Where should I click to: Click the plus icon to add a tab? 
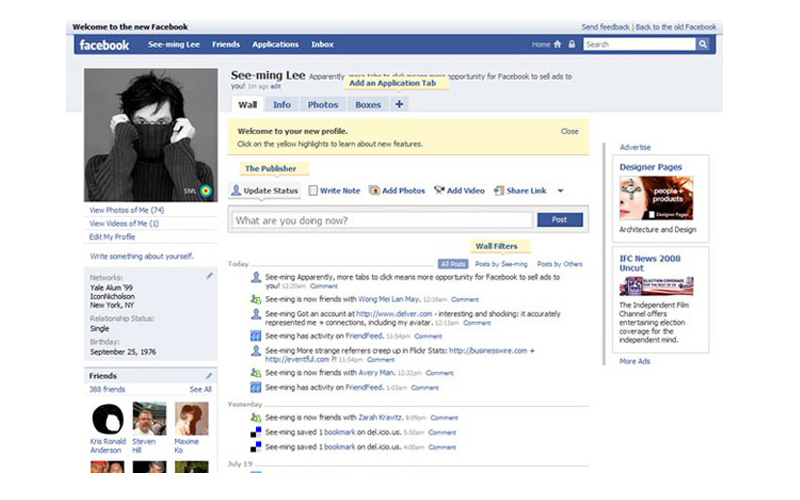399,104
